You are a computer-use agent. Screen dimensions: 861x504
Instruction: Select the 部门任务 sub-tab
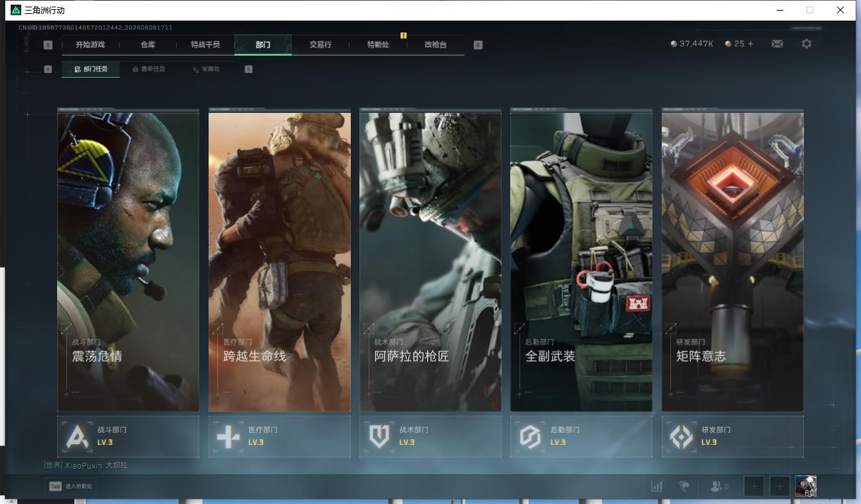coord(91,69)
